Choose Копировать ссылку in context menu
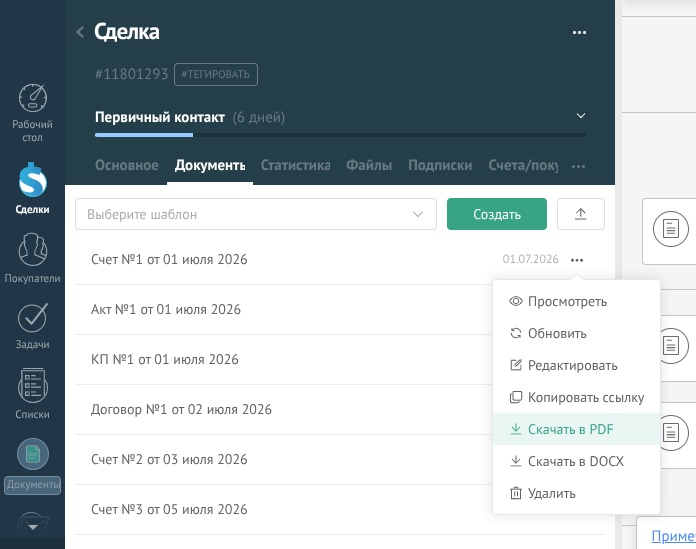696x549 pixels. 576,397
